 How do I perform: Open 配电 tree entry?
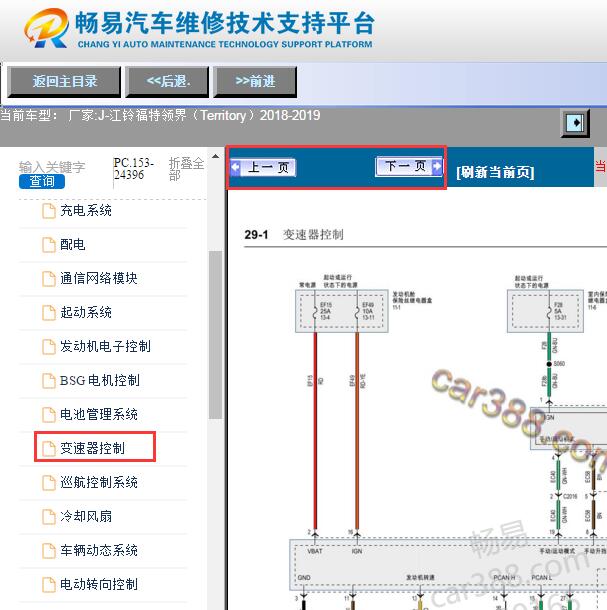72,244
